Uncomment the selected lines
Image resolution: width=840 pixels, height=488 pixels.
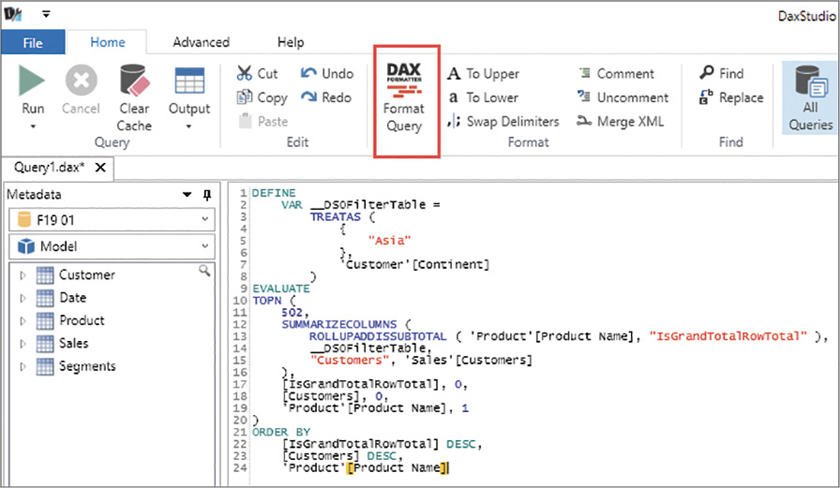click(622, 97)
